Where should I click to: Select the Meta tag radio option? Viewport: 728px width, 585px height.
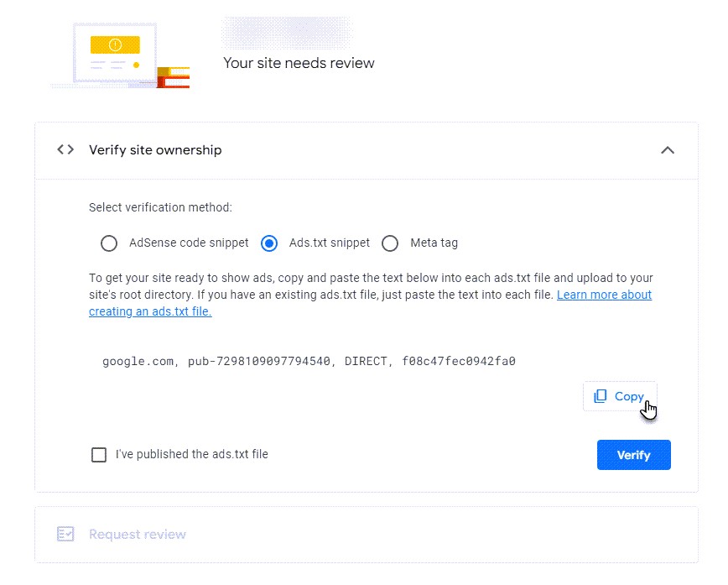coord(390,243)
